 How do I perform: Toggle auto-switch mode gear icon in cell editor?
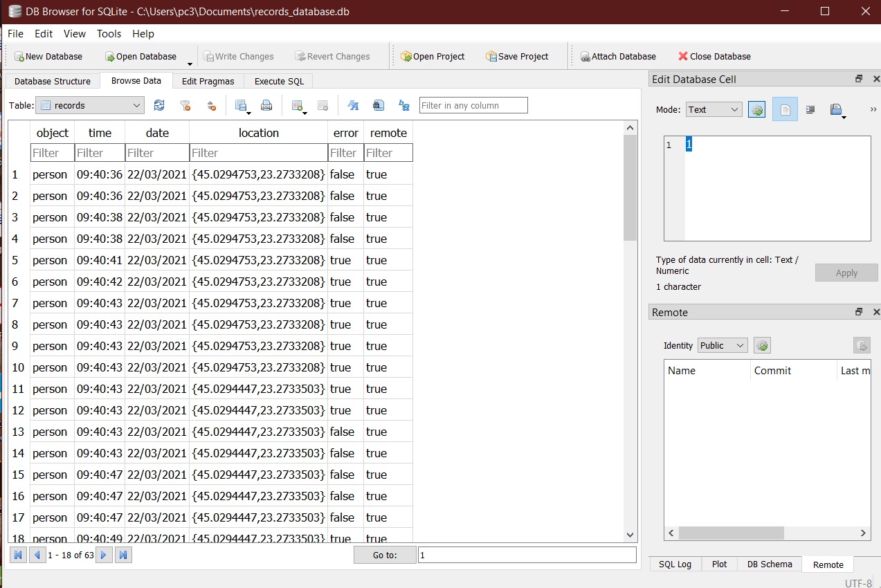coord(757,109)
